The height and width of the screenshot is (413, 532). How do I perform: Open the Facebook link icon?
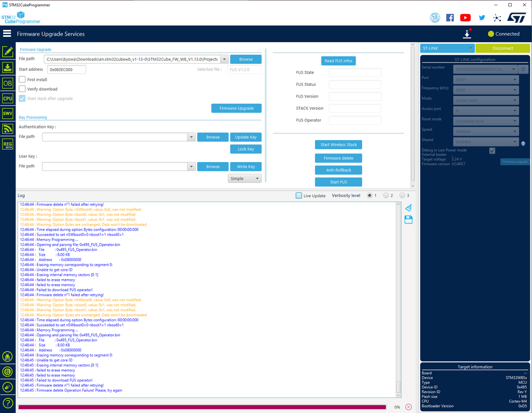point(450,18)
